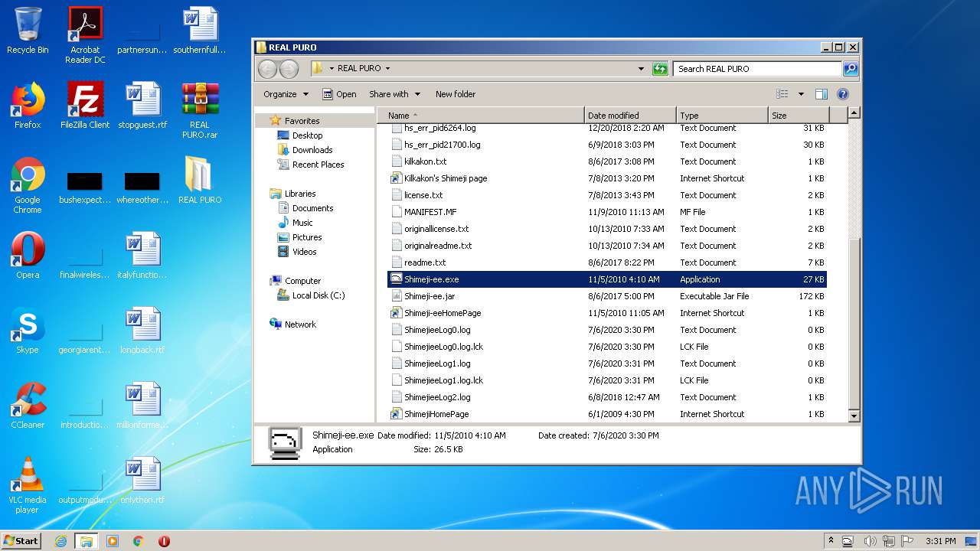Screen dimensions: 980x551
Task: Open Music library
Action: [x=302, y=223]
